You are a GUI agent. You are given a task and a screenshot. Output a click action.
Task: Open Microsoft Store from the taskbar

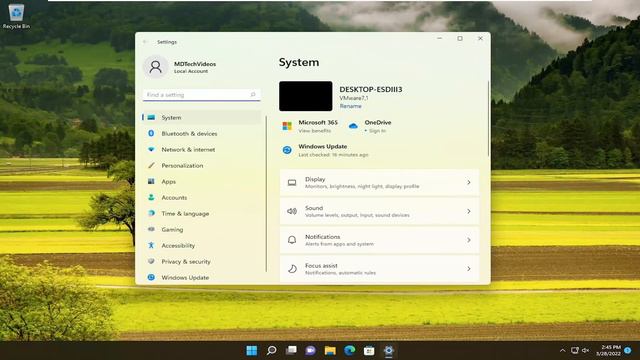click(x=369, y=350)
